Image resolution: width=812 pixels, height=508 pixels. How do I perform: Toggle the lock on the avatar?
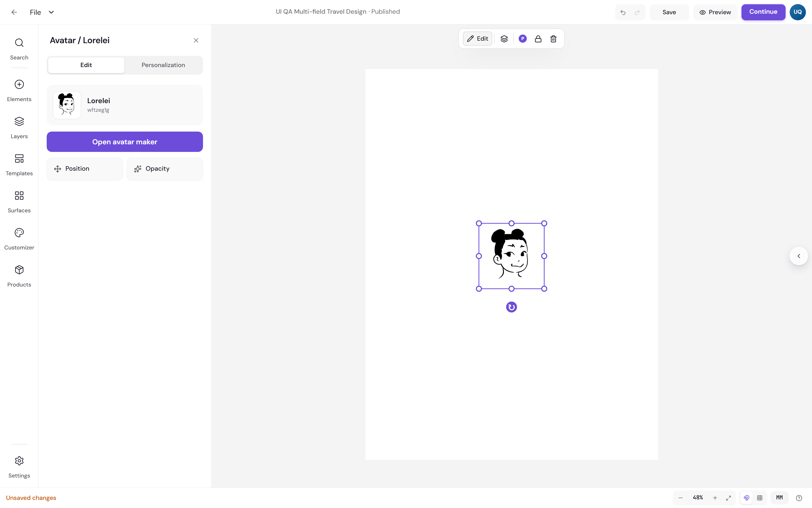click(538, 39)
